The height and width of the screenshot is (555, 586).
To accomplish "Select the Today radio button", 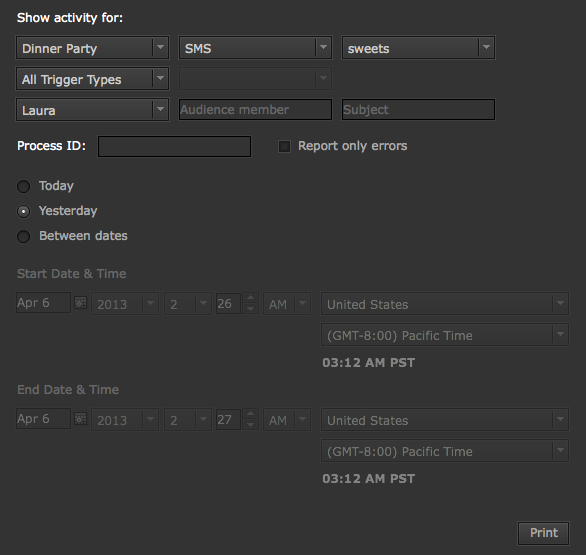I will point(24,186).
